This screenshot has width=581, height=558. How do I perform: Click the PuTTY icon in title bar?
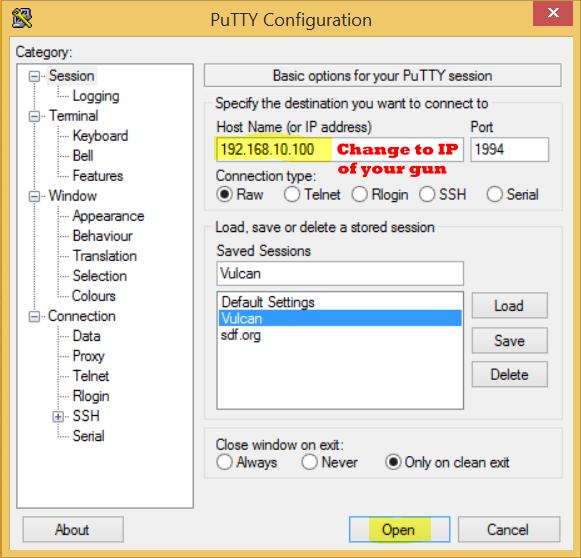pyautogui.click(x=22, y=18)
